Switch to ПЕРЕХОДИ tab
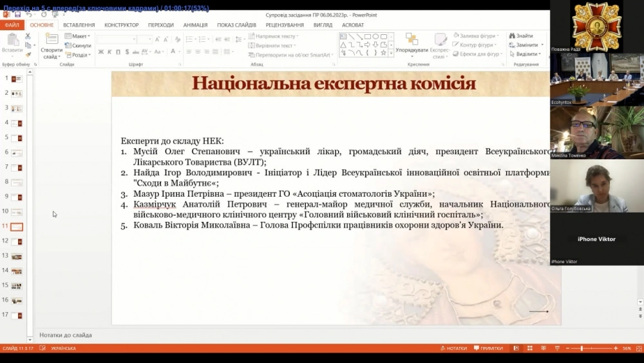Viewport: 644px width, 363px height. point(160,25)
